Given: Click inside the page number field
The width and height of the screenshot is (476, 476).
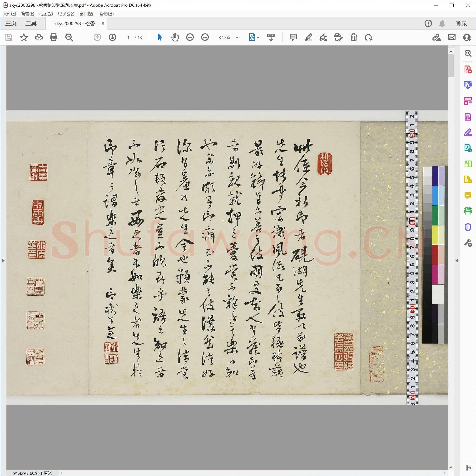Looking at the screenshot, I should [x=128, y=37].
